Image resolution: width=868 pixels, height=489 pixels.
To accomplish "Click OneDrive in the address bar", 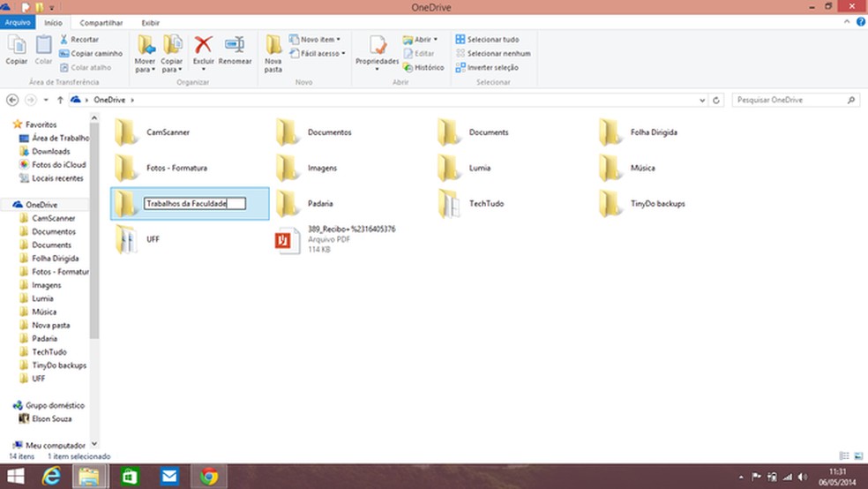I will (x=109, y=100).
